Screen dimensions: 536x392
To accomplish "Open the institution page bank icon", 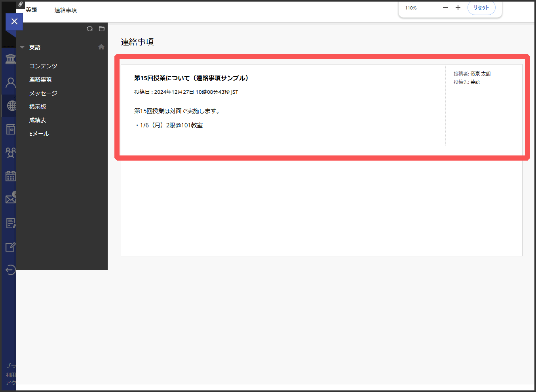I will 10,59.
